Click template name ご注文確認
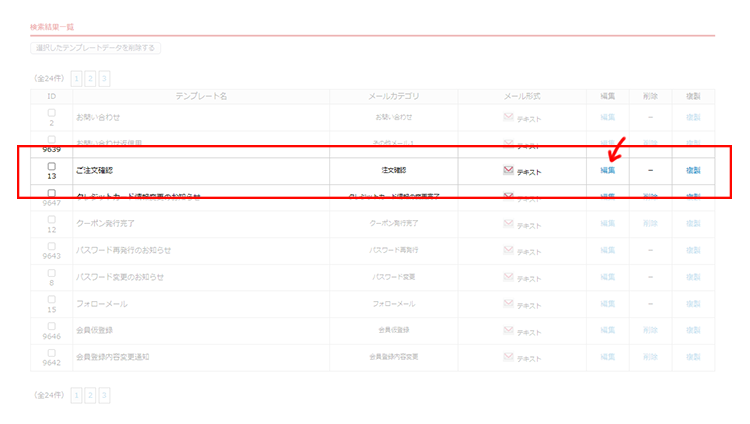The image size is (750, 424). tap(94, 170)
